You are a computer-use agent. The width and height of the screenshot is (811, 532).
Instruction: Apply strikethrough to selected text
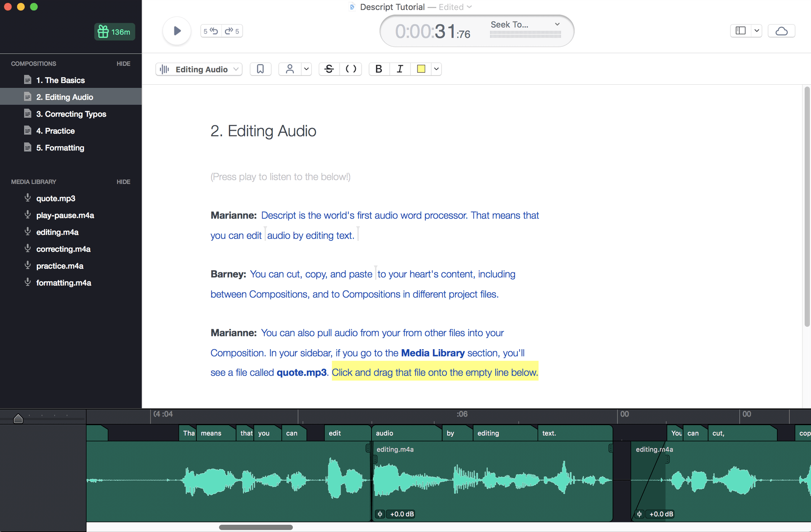pyautogui.click(x=329, y=69)
